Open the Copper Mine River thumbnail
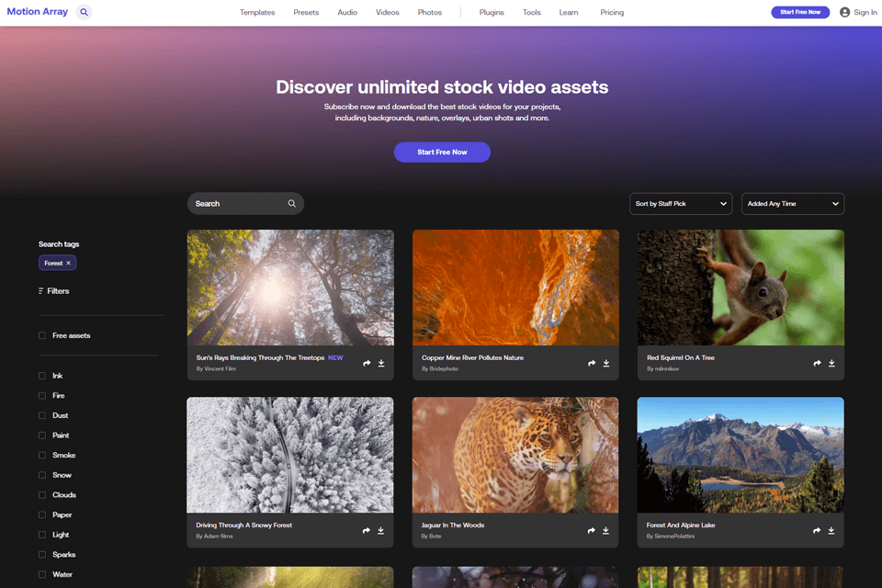The image size is (882, 588). [515, 288]
